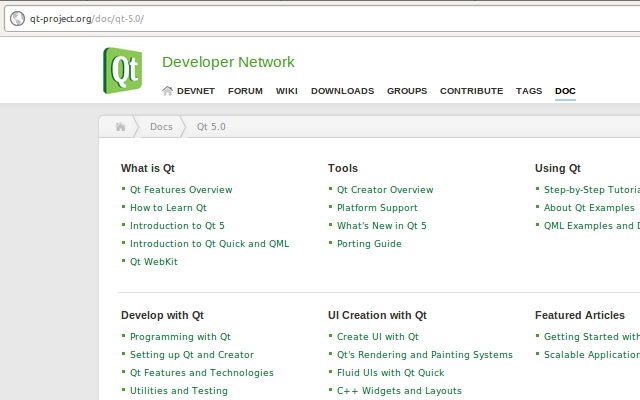Click the Qt 5.0 breadcrumb
640x400 pixels.
click(x=211, y=127)
